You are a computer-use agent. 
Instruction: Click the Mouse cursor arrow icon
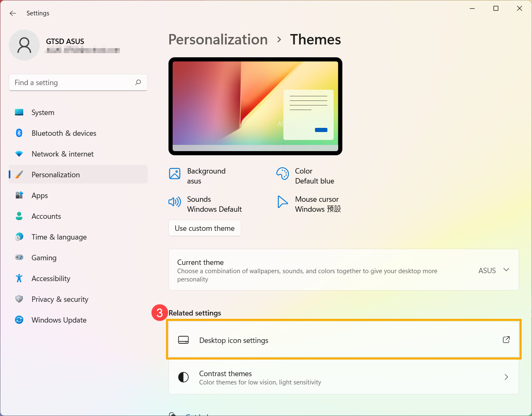tap(283, 202)
